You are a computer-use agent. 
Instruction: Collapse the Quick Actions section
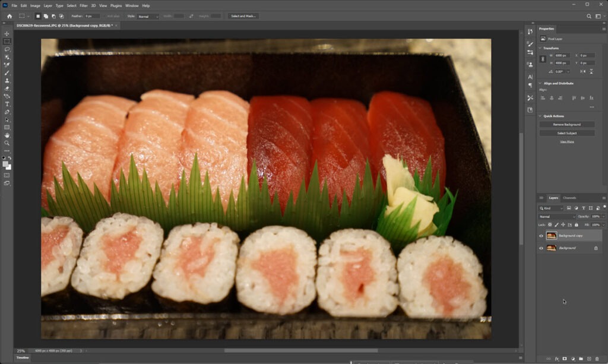pos(540,116)
